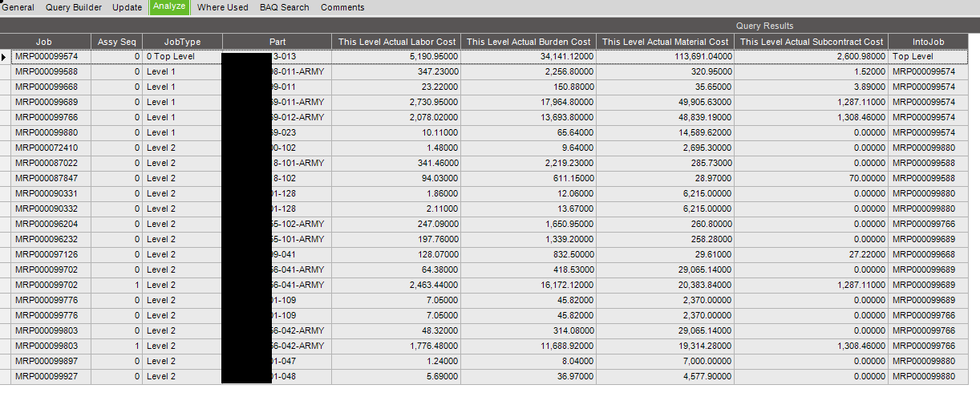Image resolution: width=980 pixels, height=397 pixels.
Task: Switch to the BAQ Search tab
Action: 284,7
